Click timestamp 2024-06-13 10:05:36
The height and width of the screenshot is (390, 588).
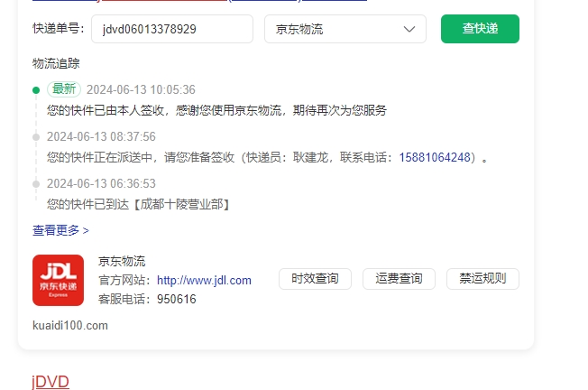coord(141,89)
